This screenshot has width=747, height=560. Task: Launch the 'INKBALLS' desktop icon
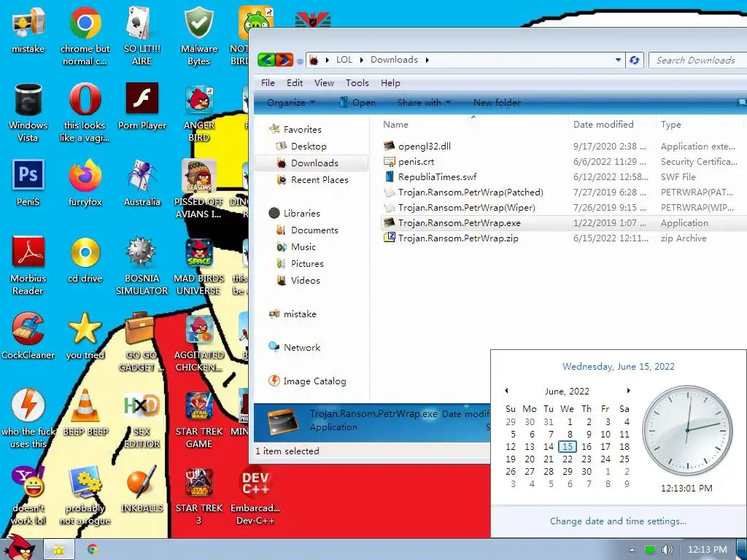coord(142,489)
